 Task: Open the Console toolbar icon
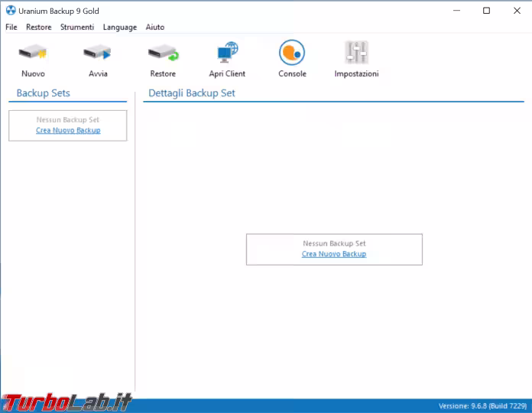tap(292, 52)
